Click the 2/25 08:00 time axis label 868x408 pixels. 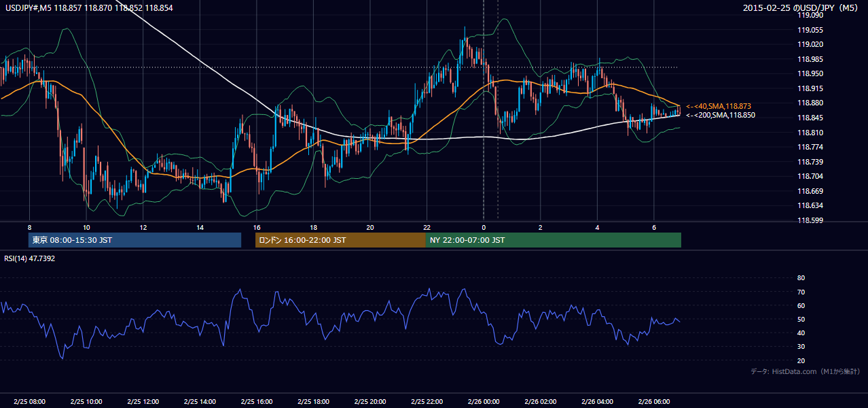click(x=29, y=402)
